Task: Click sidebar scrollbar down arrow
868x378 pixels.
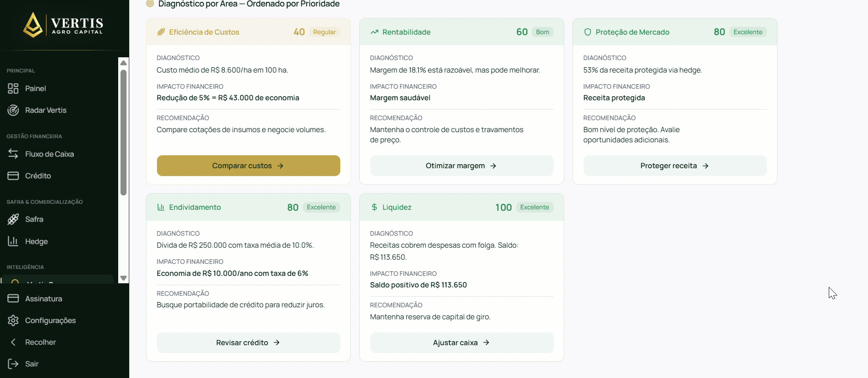Action: (x=123, y=278)
